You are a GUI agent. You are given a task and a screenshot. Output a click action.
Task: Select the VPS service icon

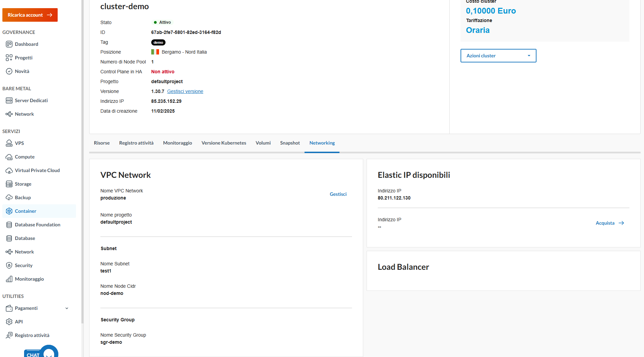tap(9, 143)
